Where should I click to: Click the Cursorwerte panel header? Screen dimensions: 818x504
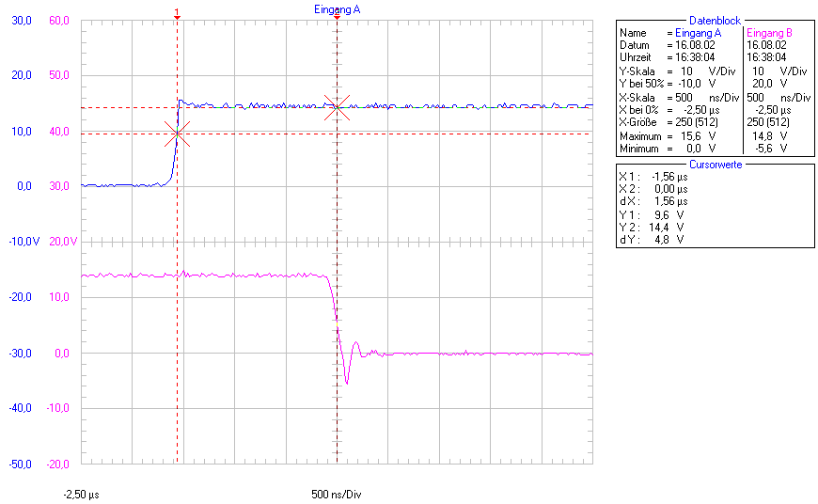click(x=715, y=164)
